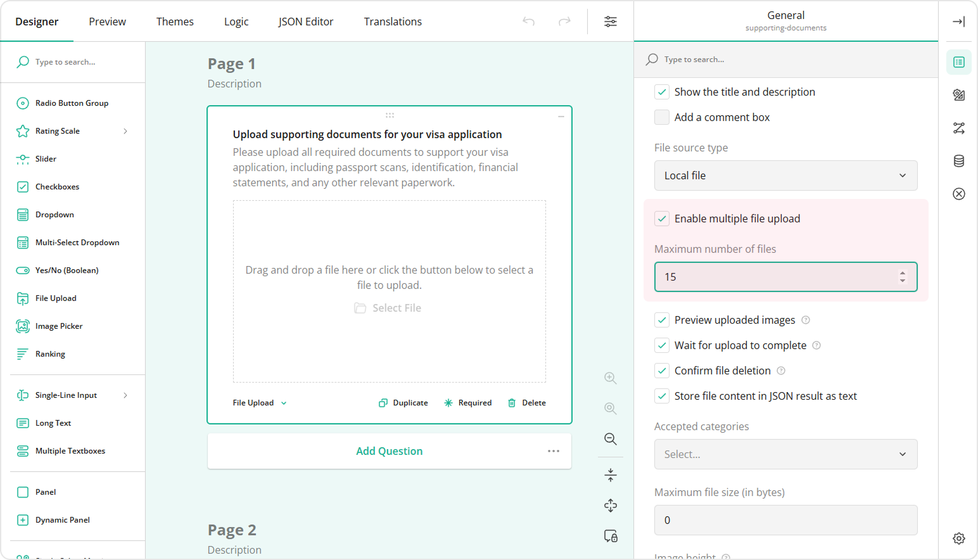
Task: Uncheck Enable multiple file upload
Action: click(x=661, y=218)
